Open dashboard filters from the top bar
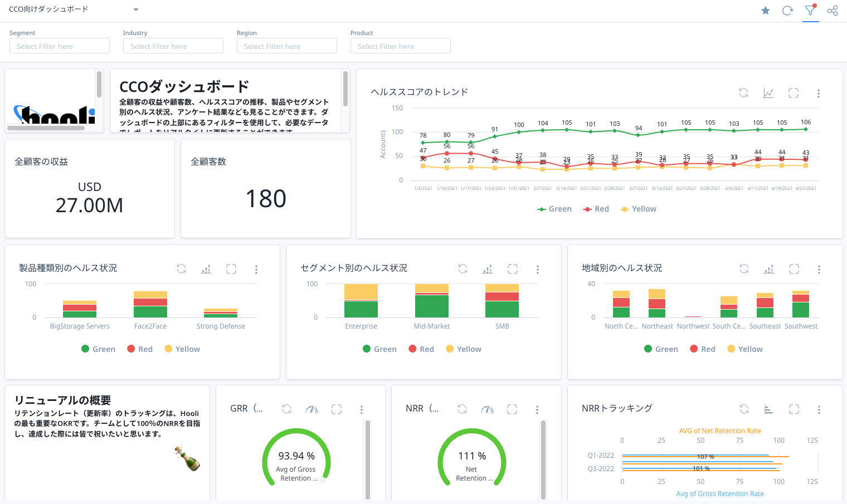 point(810,10)
